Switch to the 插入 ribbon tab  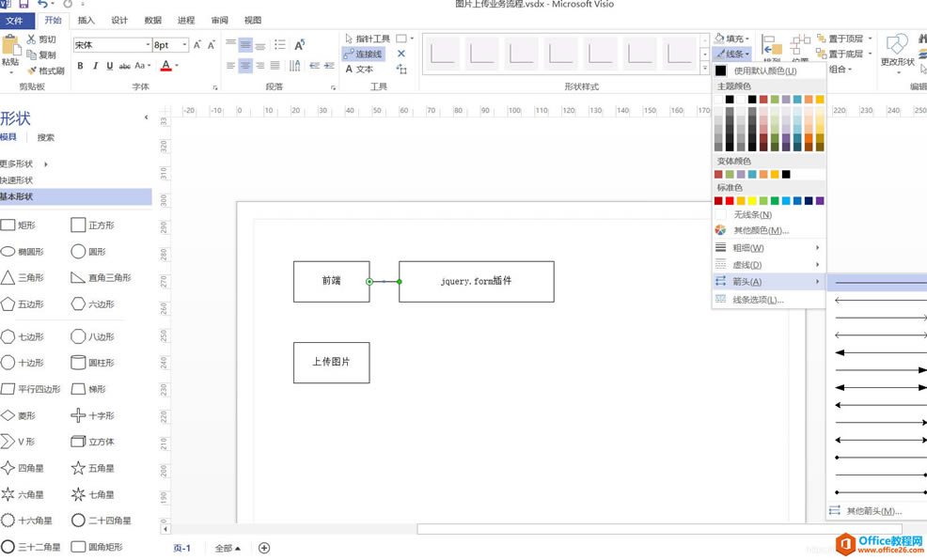[86, 20]
